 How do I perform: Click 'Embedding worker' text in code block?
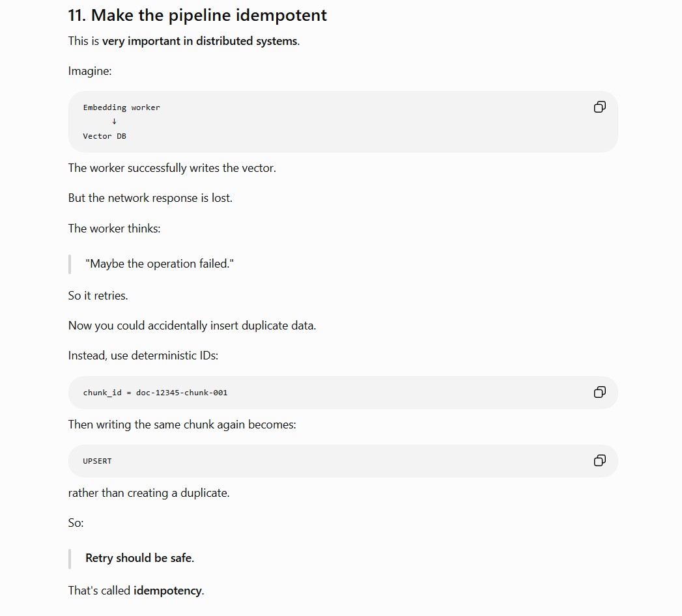[121, 107]
